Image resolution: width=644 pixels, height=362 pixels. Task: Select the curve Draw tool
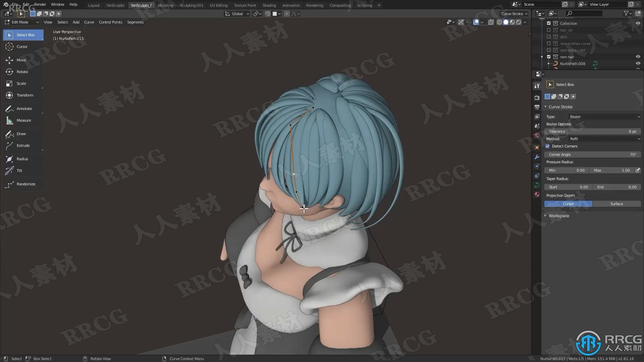tap(23, 134)
